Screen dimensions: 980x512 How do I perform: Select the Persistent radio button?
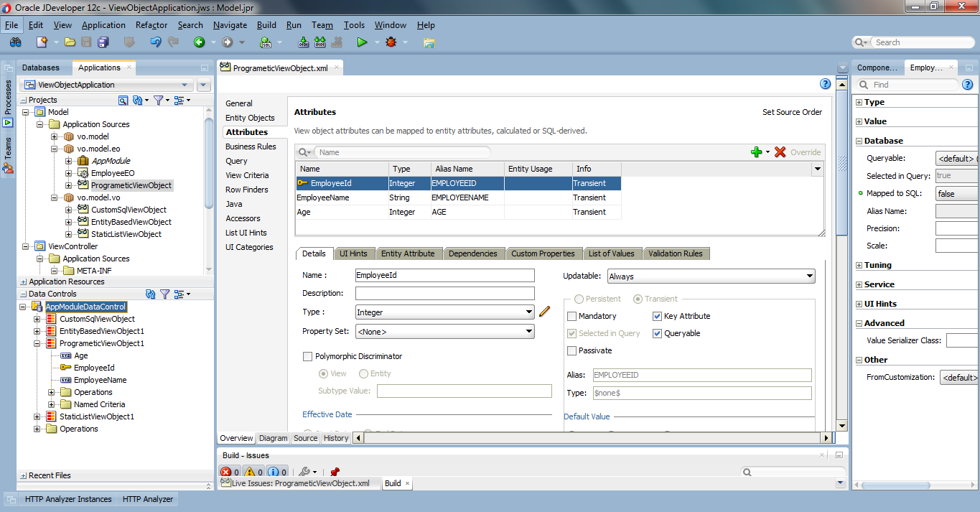click(579, 299)
